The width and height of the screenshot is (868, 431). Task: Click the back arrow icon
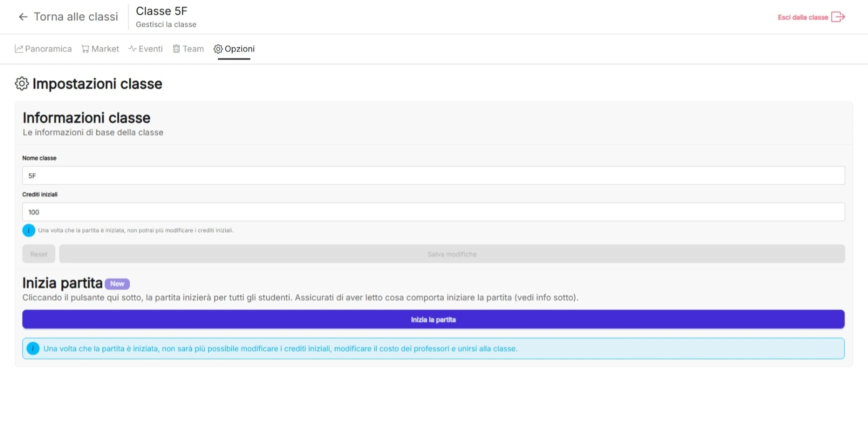[x=23, y=17]
